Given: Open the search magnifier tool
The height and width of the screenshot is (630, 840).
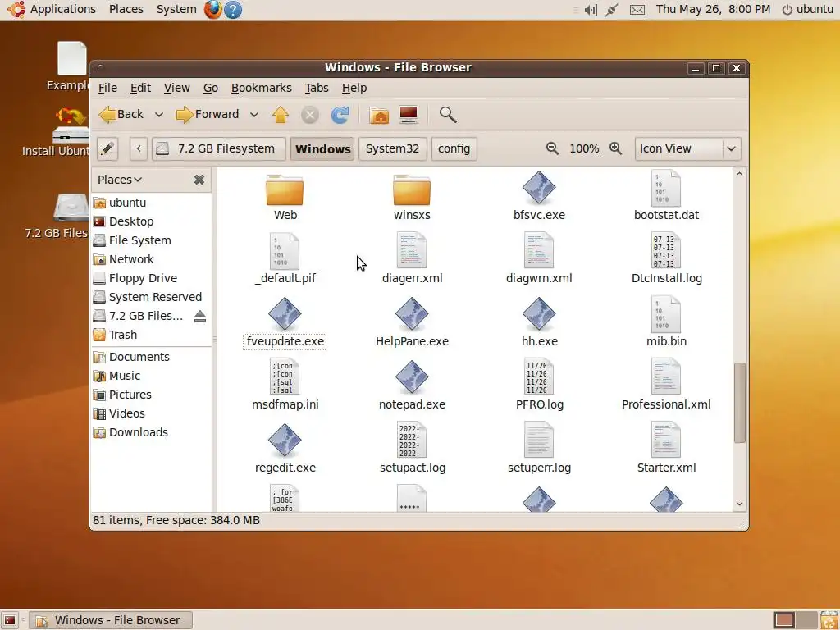Looking at the screenshot, I should [x=448, y=115].
